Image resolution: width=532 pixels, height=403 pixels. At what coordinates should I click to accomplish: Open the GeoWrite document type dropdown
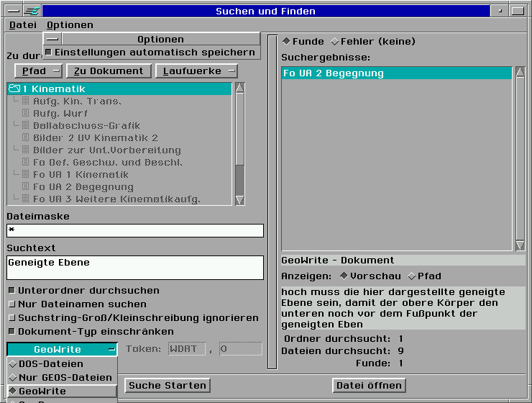coord(62,349)
